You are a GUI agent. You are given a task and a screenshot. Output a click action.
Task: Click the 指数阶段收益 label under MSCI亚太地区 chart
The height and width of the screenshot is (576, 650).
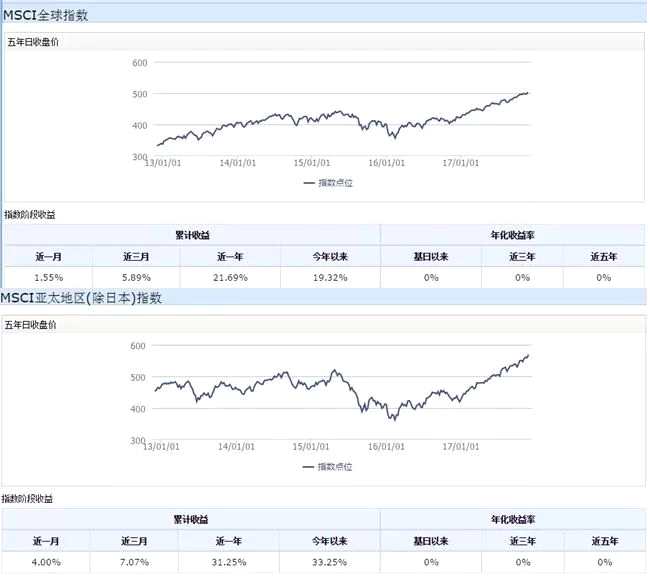point(27,499)
